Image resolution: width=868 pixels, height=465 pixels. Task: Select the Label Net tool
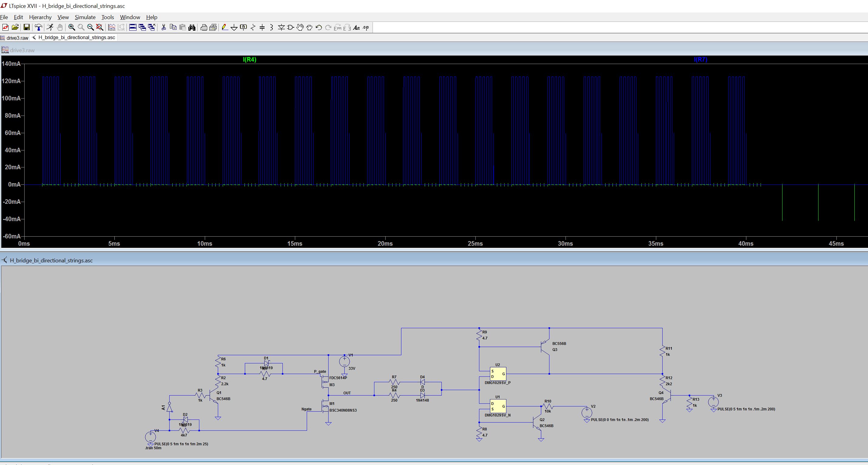pos(243,28)
